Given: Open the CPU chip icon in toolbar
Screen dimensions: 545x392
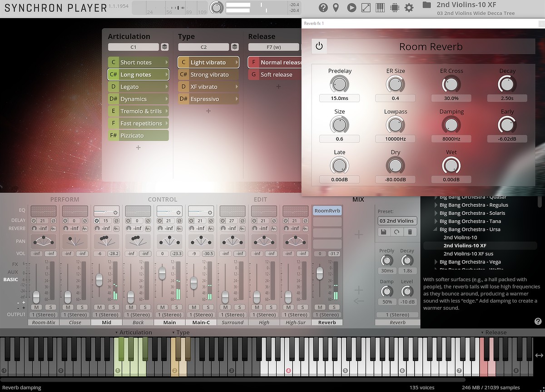Looking at the screenshot, I should 395,7.
